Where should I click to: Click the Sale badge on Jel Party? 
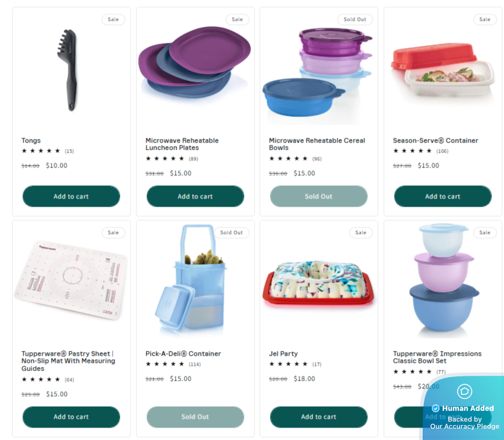(361, 232)
